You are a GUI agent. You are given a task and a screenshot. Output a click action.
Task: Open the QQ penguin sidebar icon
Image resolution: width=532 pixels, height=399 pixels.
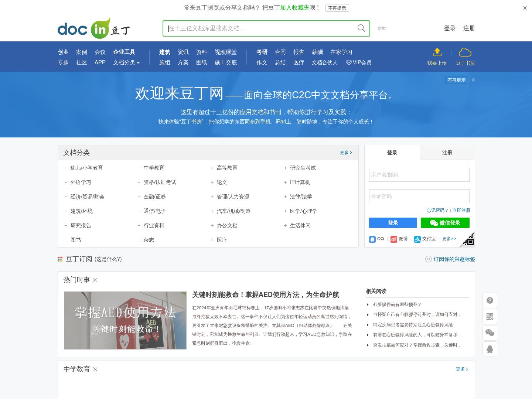pos(490,349)
